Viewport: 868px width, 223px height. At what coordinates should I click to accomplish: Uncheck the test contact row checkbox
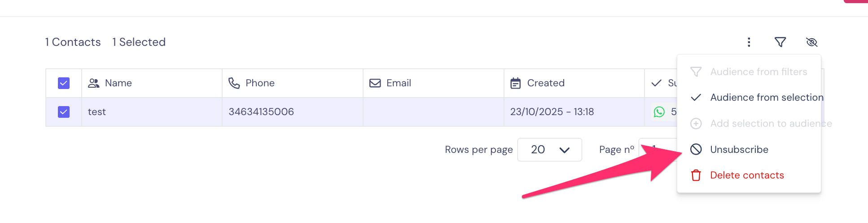(x=64, y=112)
